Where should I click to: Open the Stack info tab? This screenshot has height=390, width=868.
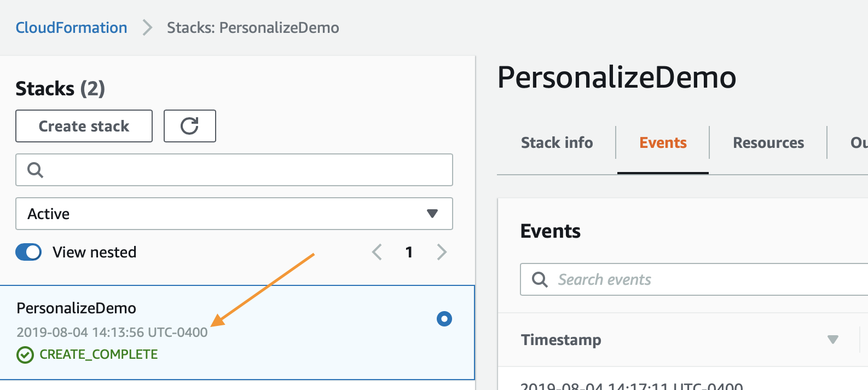tap(557, 143)
